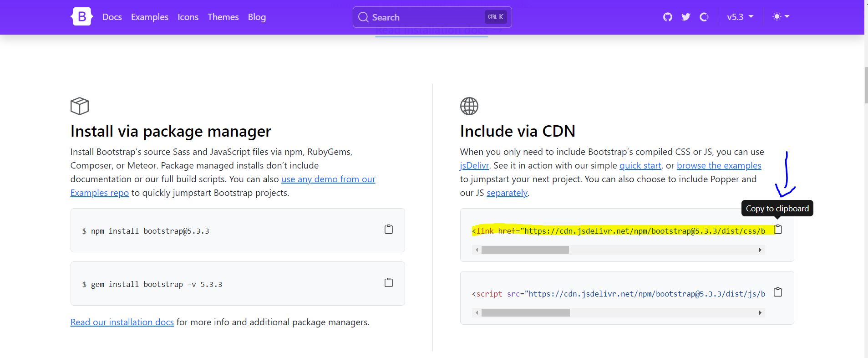
Task: Click the Bootstrap logo in navbar
Action: pos(82,17)
